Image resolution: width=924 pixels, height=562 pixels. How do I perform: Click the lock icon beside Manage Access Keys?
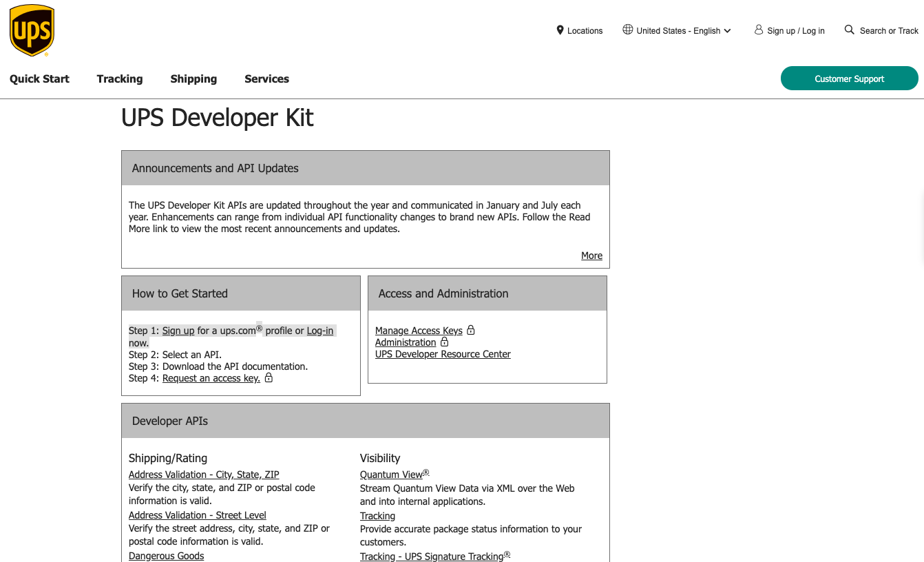(470, 330)
